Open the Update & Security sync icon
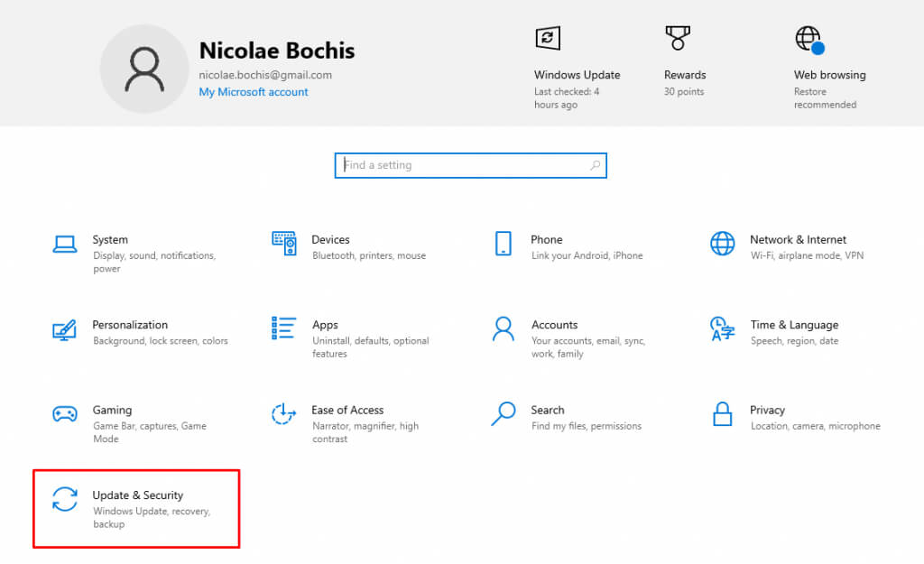924x564 pixels. (65, 499)
